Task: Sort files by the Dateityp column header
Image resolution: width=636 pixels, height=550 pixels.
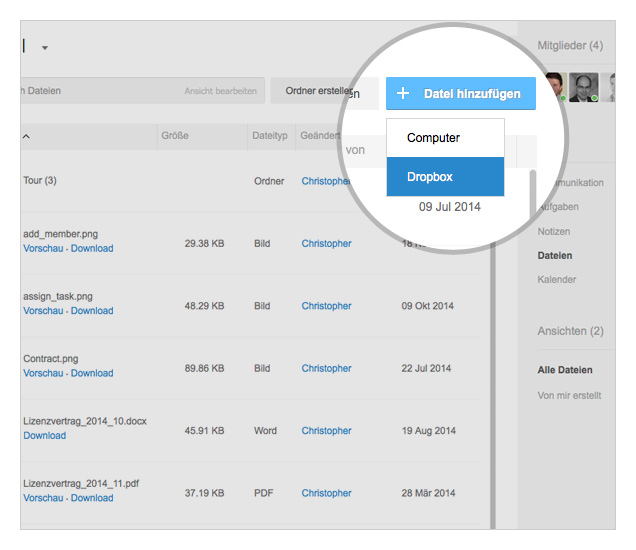Action: point(270,135)
